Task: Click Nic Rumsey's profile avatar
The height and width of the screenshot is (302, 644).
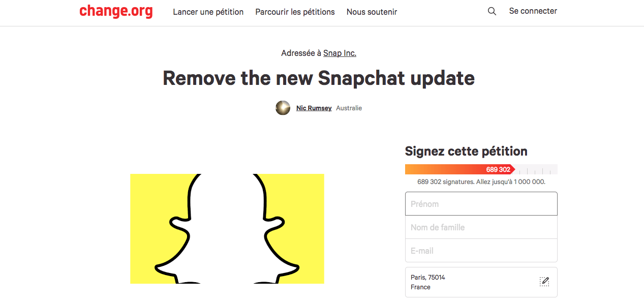Action: coord(283,108)
